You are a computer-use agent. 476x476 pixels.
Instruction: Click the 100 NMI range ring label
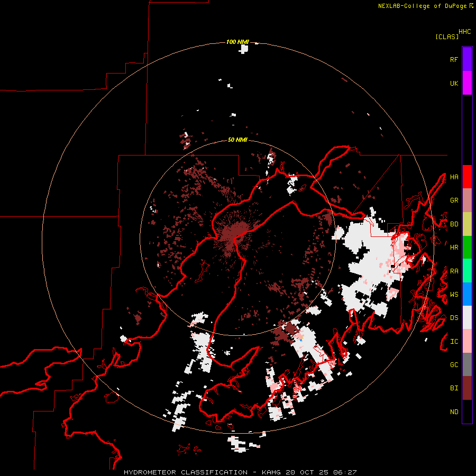tap(237, 42)
